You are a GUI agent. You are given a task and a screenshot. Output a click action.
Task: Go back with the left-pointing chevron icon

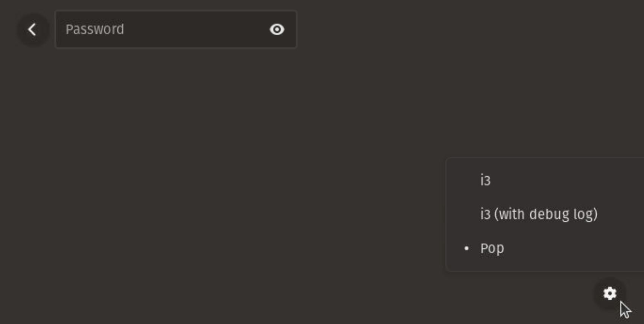[x=32, y=29]
